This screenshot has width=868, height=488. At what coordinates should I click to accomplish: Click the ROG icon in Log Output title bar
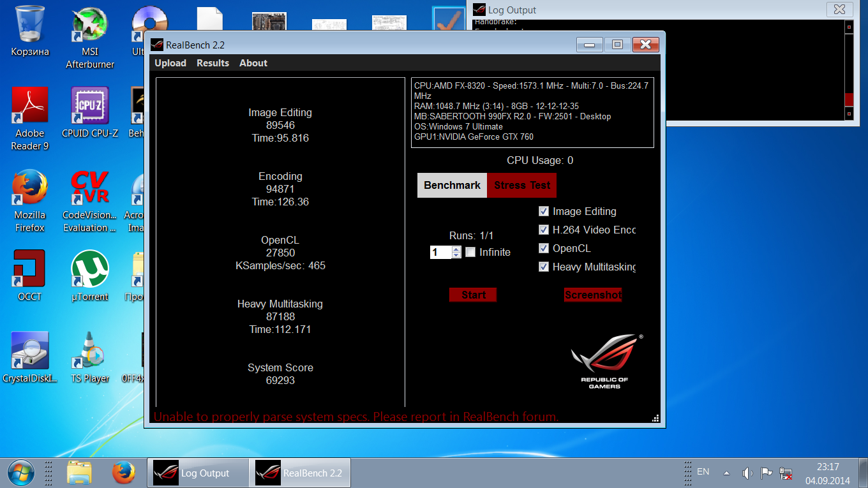[479, 10]
